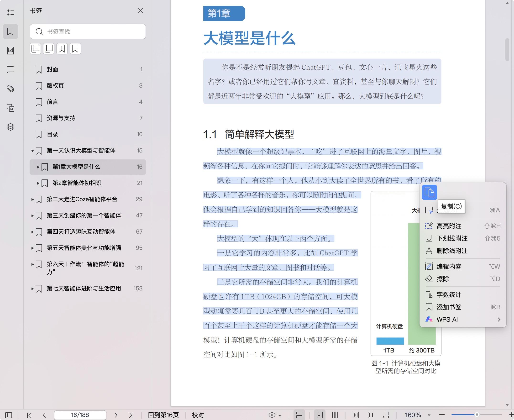Click the delete bookmark icon
Viewport: 514px width, 420px height.
pyautogui.click(x=75, y=49)
